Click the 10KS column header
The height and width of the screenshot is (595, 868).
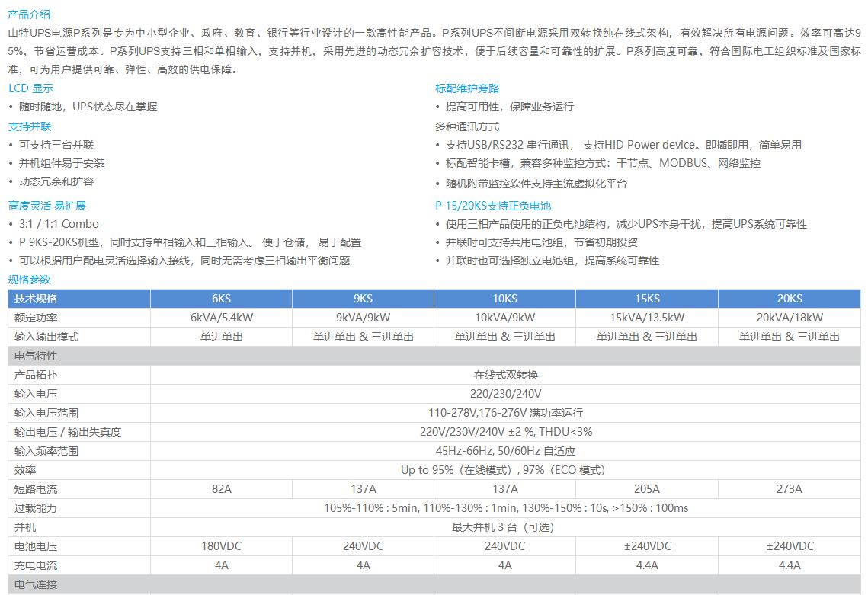click(504, 299)
